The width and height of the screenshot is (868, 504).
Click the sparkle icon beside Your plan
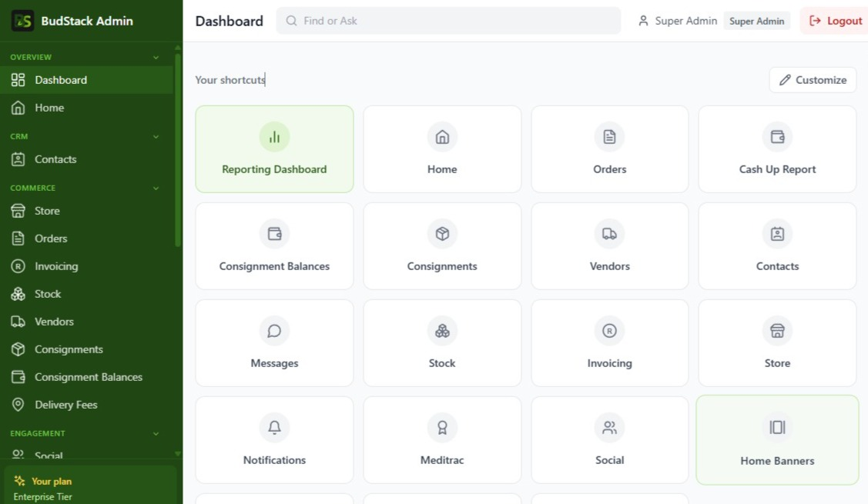(x=19, y=481)
